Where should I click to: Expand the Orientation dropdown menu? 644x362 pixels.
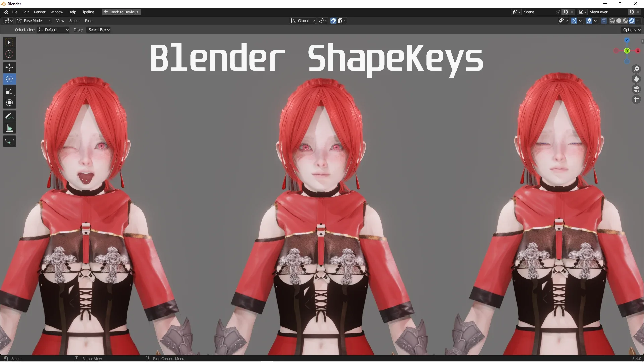click(x=53, y=29)
